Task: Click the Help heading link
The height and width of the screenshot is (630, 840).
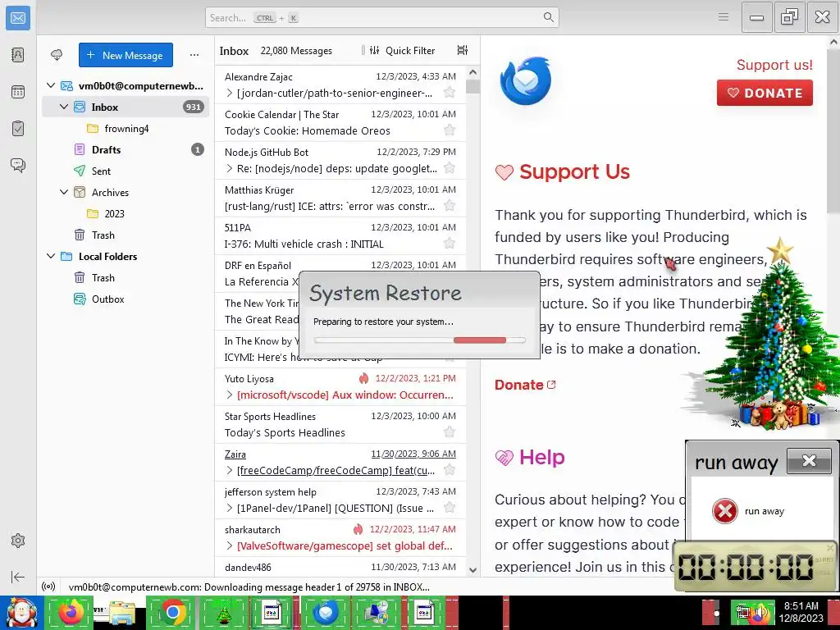Action: pyautogui.click(x=541, y=457)
